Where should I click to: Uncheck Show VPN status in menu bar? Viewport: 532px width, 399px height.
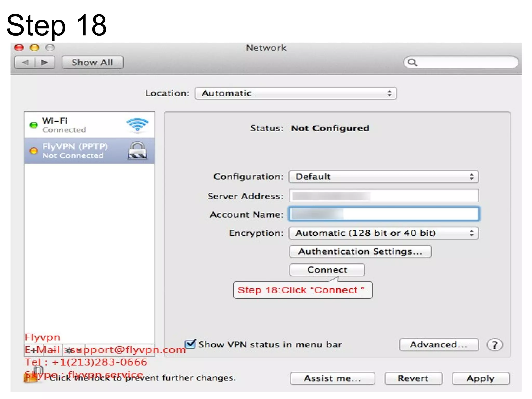tap(190, 344)
